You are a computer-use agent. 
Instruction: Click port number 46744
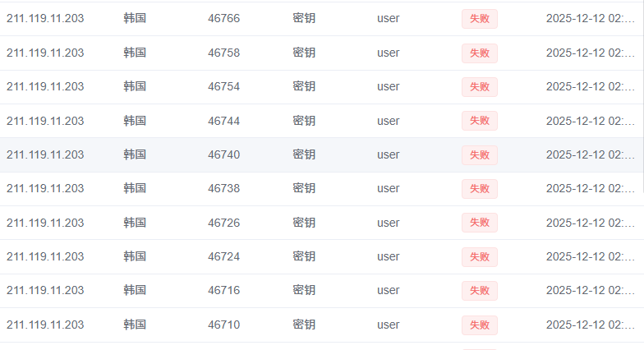point(223,121)
